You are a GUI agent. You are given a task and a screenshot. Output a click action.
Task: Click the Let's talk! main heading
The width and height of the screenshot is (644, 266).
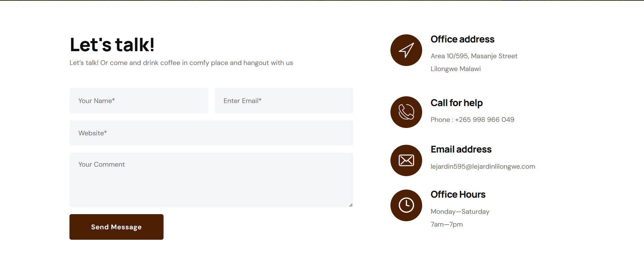point(112,44)
